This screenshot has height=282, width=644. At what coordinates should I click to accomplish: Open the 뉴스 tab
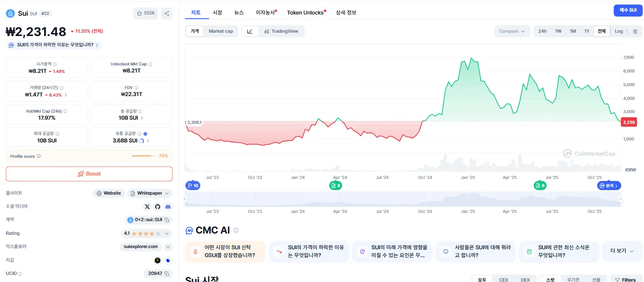pyautogui.click(x=239, y=12)
